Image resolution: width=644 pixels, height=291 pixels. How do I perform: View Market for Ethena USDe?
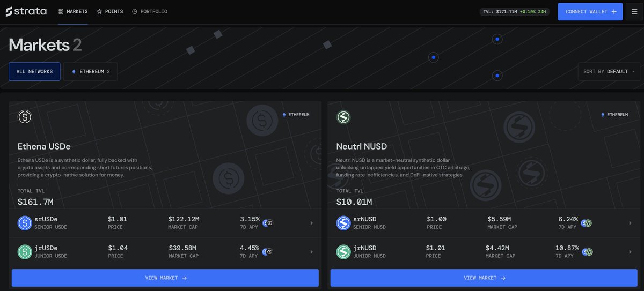point(165,278)
